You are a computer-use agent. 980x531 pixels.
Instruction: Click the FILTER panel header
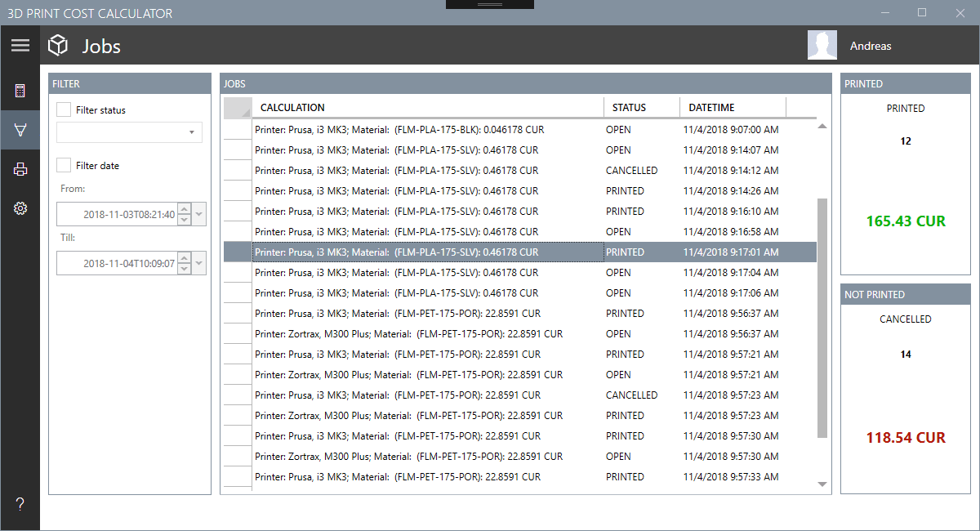[130, 83]
